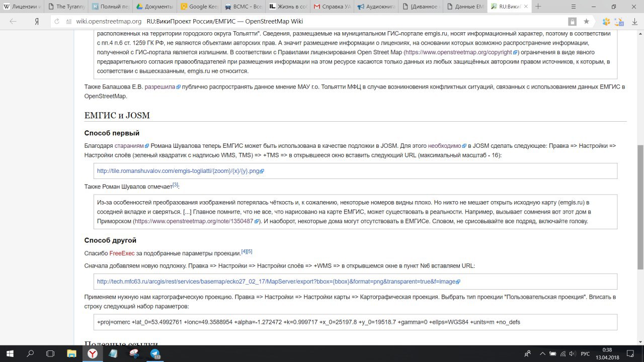644x362 pixels.
Task: Click the browser back arrow
Action: [13, 22]
